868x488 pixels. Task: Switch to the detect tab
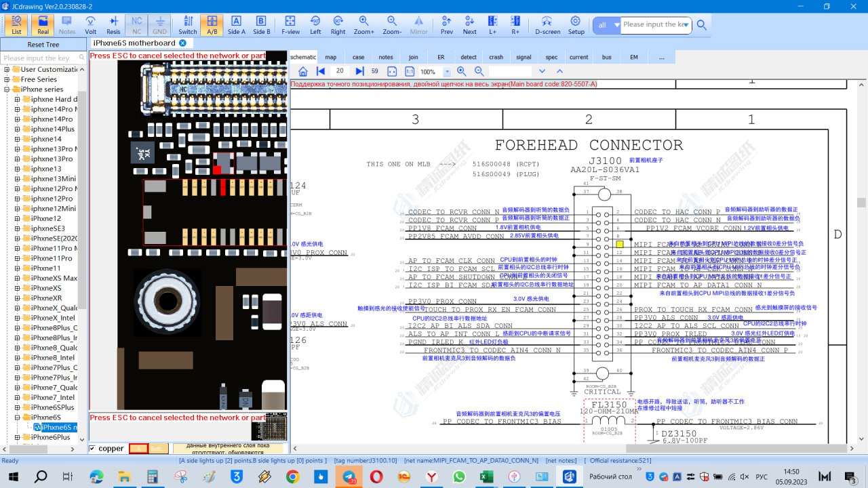[469, 57]
